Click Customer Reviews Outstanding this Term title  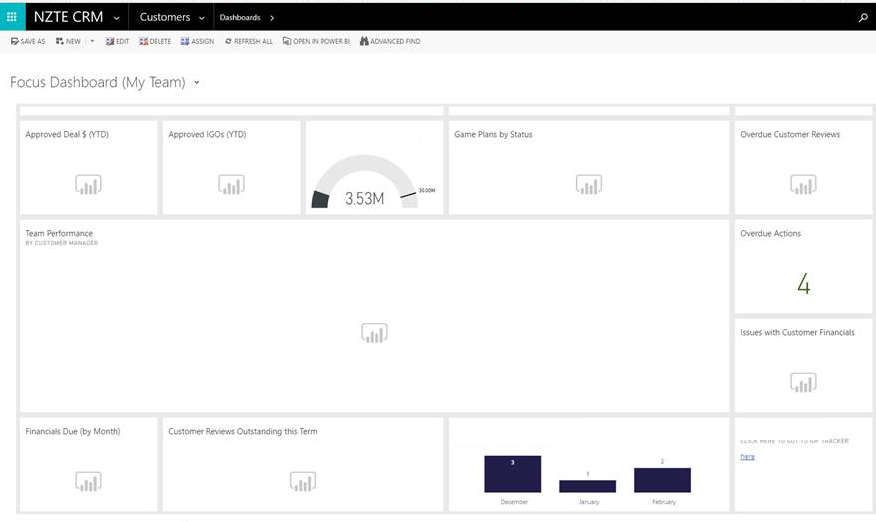pyautogui.click(x=242, y=431)
